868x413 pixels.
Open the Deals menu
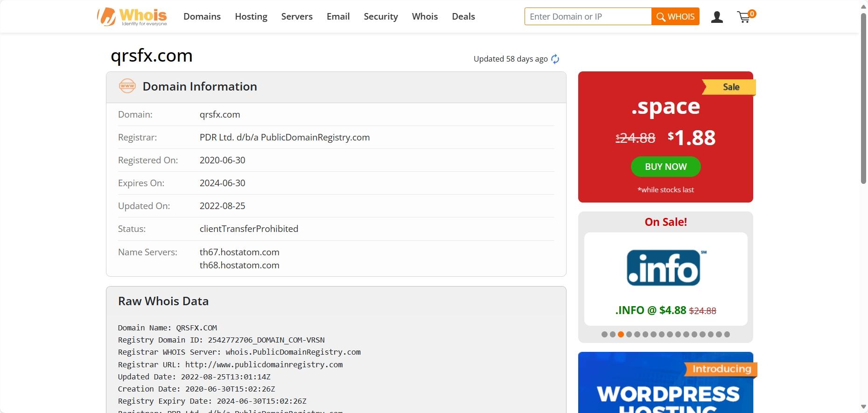(463, 17)
